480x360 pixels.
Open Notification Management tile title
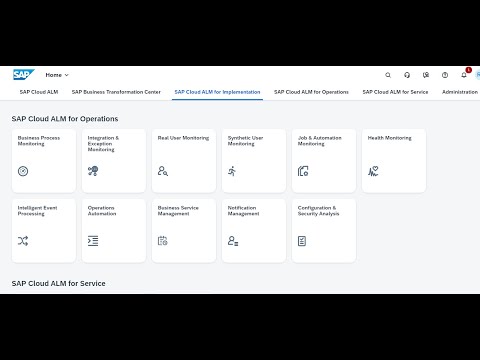pos(243,211)
